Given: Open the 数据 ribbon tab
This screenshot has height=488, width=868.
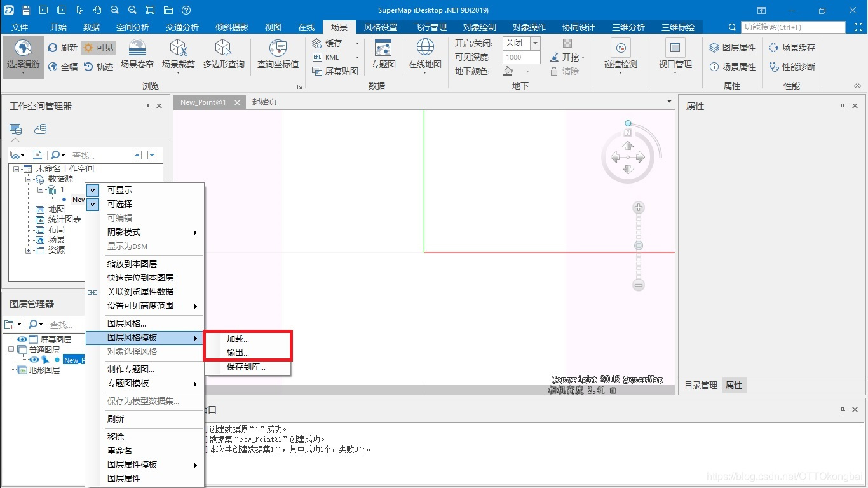Looking at the screenshot, I should click(x=92, y=27).
